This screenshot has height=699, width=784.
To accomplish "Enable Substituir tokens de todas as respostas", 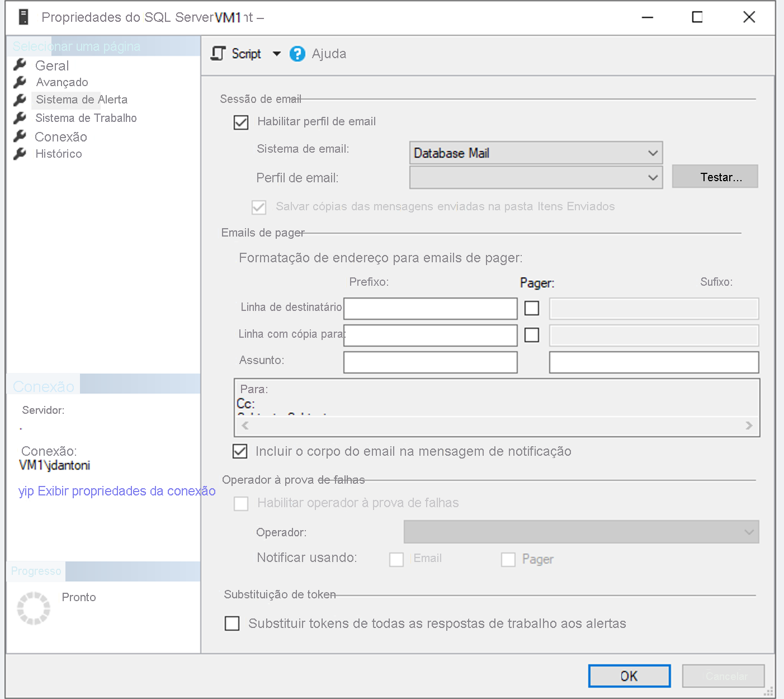I will 232,623.
